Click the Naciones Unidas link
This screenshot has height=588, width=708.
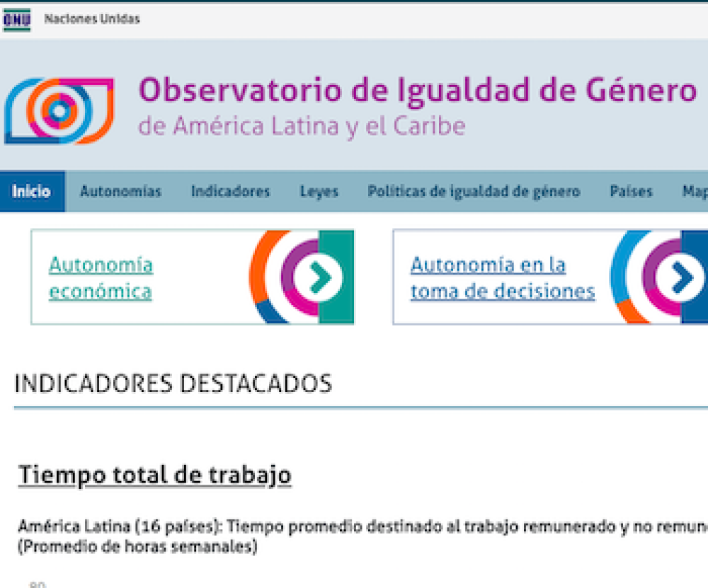(93, 19)
